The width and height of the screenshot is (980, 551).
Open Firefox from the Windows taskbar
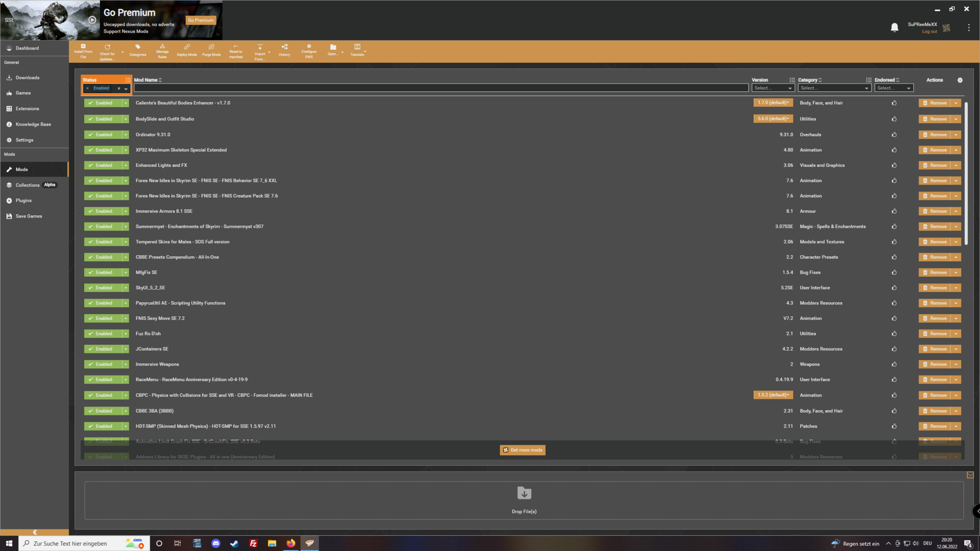[x=290, y=543]
